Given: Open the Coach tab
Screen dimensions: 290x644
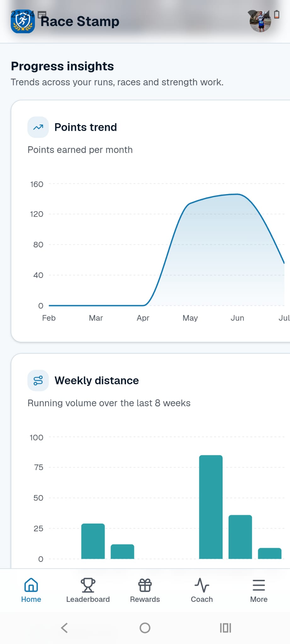Looking at the screenshot, I should pyautogui.click(x=202, y=591).
